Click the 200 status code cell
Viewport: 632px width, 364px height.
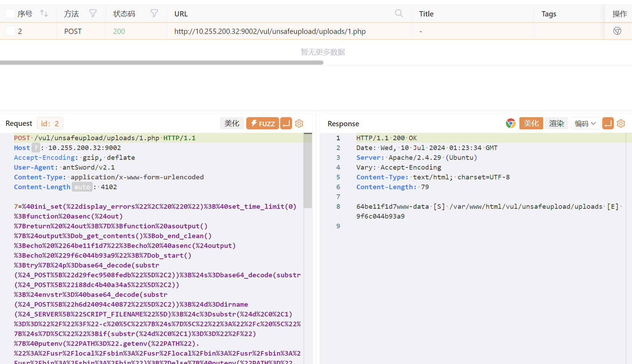click(119, 31)
